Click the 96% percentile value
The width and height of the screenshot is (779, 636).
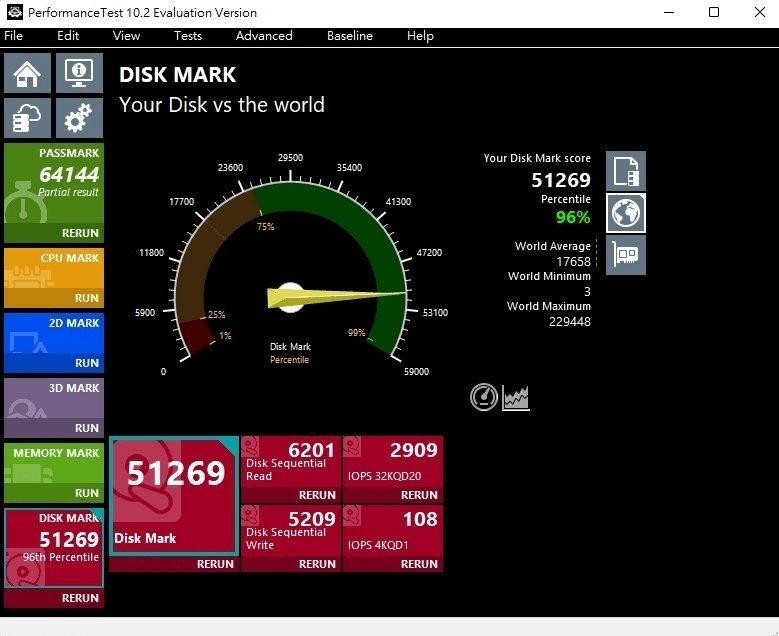tap(573, 217)
